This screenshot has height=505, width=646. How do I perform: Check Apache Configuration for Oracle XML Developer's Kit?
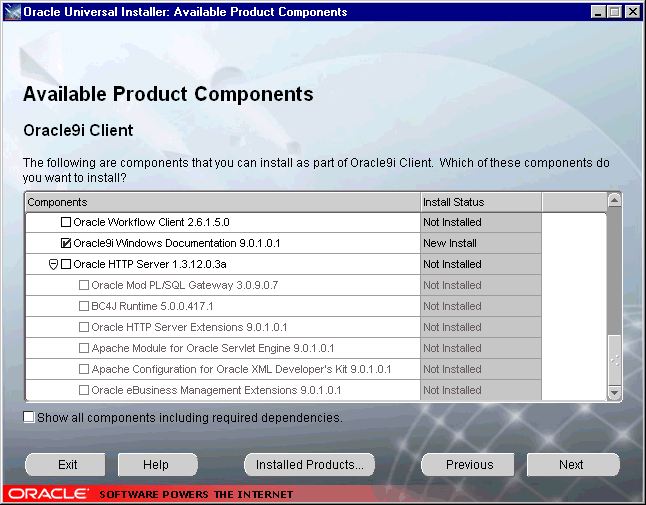tap(84, 369)
